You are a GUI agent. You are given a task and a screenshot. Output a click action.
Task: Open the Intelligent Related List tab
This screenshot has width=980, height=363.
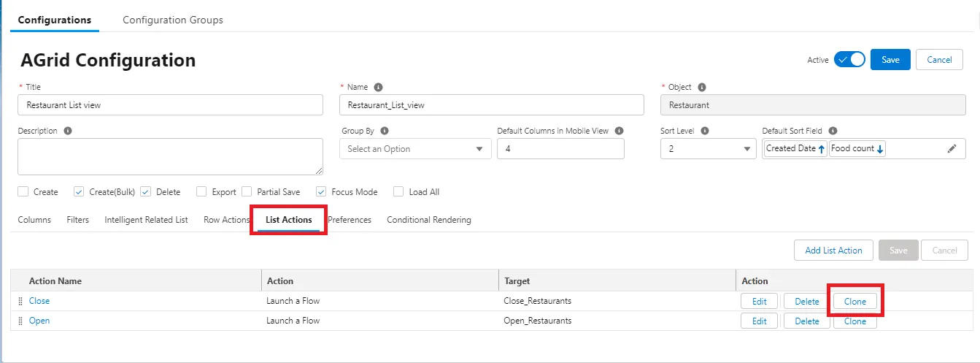[146, 220]
